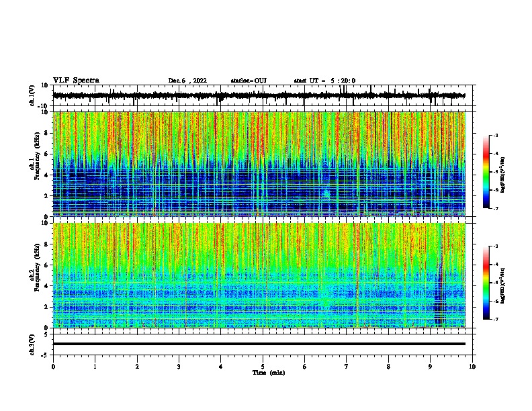The image size is (532, 411).
Task: Click the ch.1 "Frequency (kHz)" axis label
Action: [36, 156]
